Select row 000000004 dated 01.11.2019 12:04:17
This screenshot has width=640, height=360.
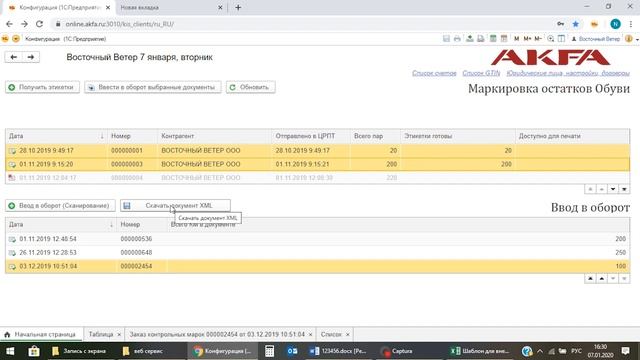pos(318,178)
